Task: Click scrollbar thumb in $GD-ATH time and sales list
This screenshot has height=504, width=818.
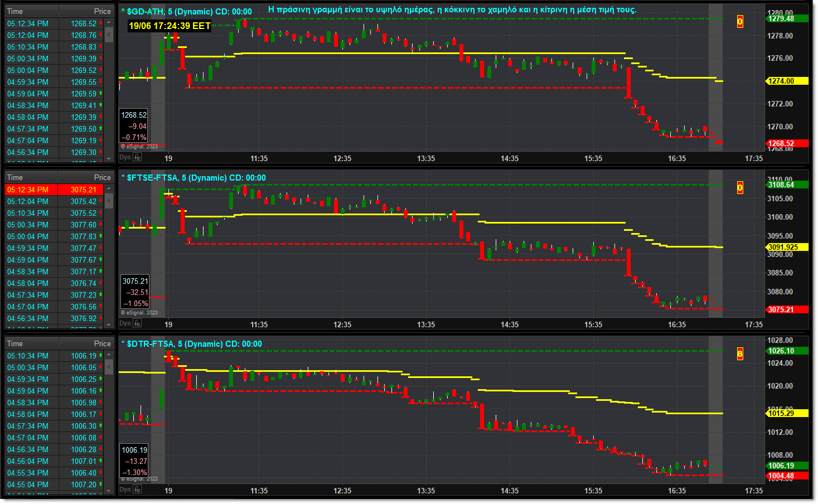Action: point(109,35)
